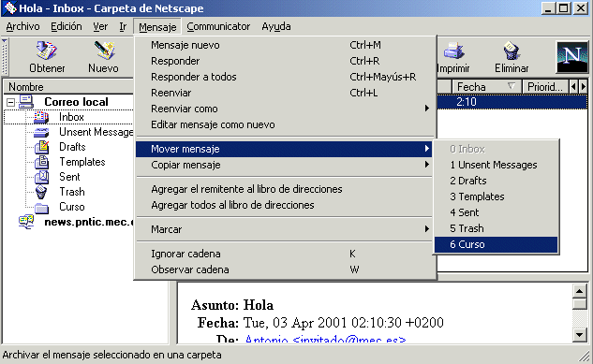Click the right column scroll arrow in header
Screen dimensions: 593x364
click(x=584, y=87)
